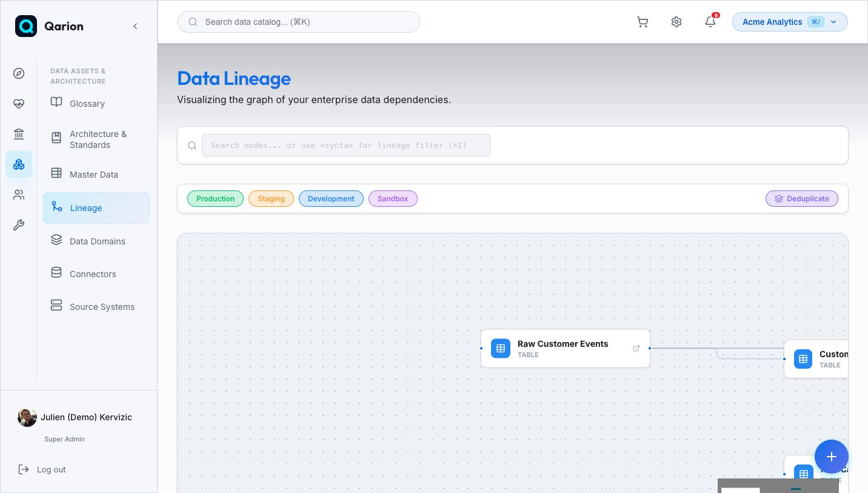
Task: Open the compass Discover rail icon
Action: click(19, 73)
